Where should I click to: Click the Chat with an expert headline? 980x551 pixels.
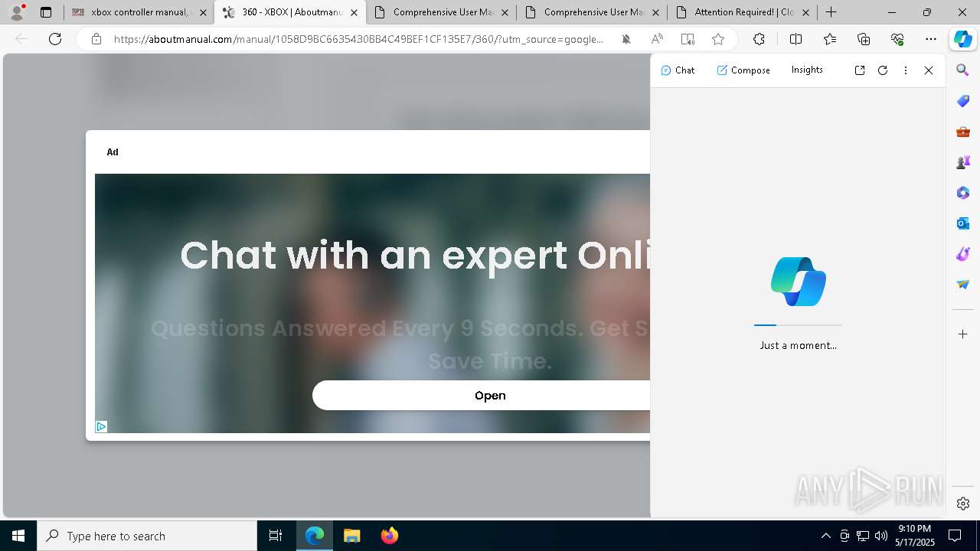[x=414, y=256]
